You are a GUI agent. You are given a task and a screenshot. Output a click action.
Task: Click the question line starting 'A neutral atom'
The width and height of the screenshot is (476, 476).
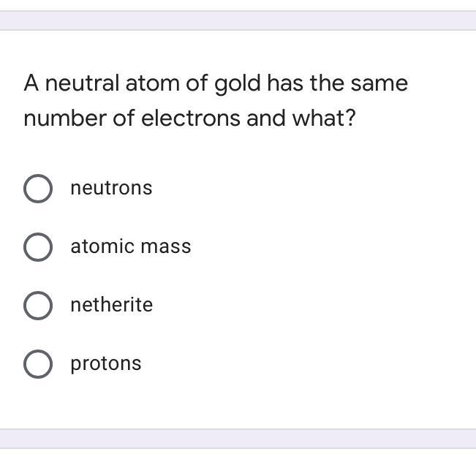pyautogui.click(x=216, y=83)
